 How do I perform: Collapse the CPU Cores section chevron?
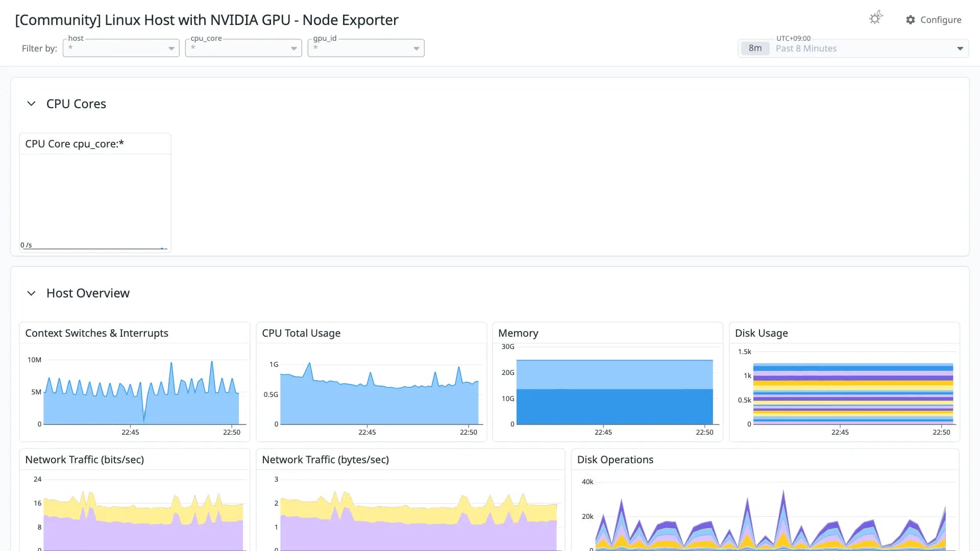tap(31, 104)
